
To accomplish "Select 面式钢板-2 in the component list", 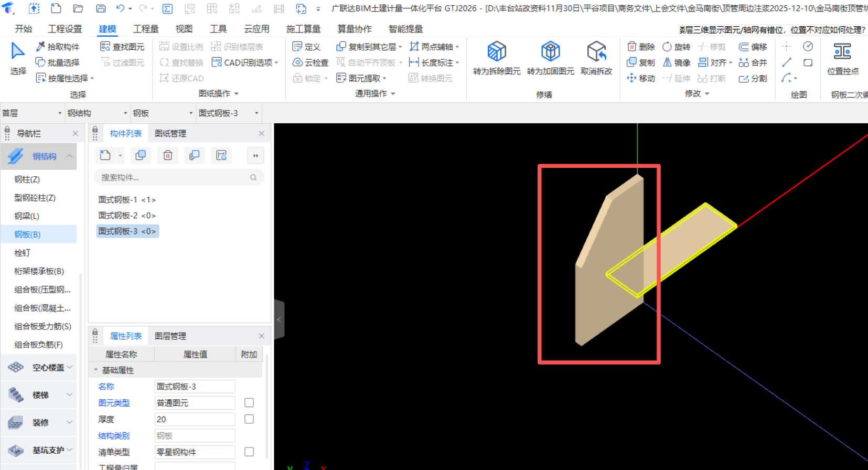I will pos(127,215).
